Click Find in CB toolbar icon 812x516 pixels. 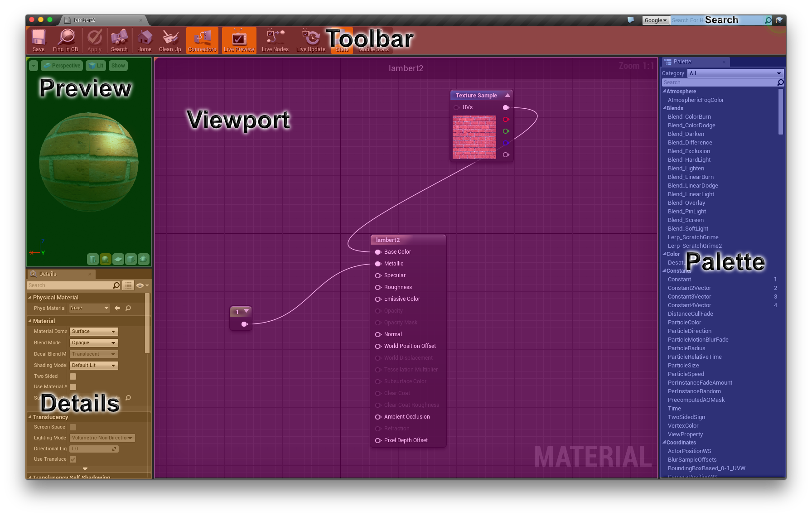tap(66, 40)
